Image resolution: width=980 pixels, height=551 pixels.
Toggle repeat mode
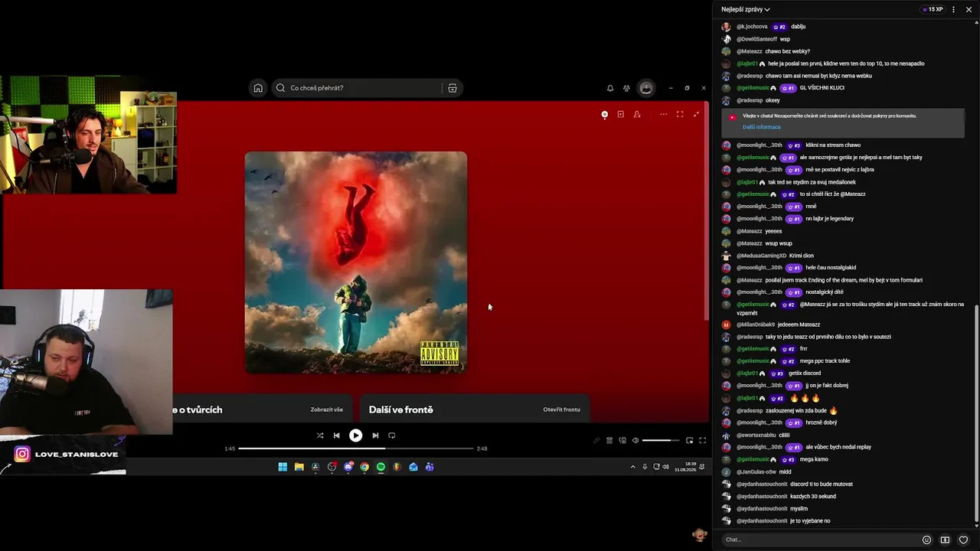pyautogui.click(x=391, y=435)
